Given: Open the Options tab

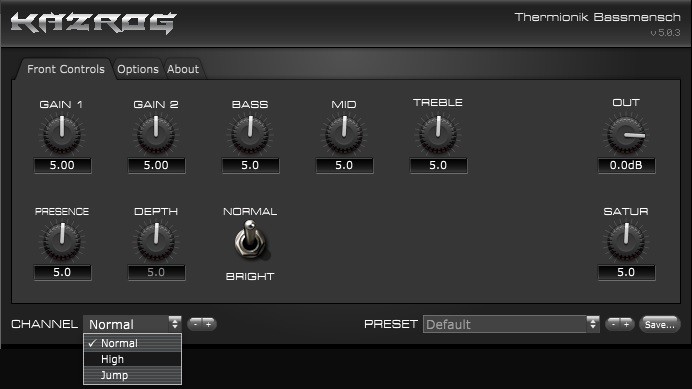Looking at the screenshot, I should click(x=138, y=69).
